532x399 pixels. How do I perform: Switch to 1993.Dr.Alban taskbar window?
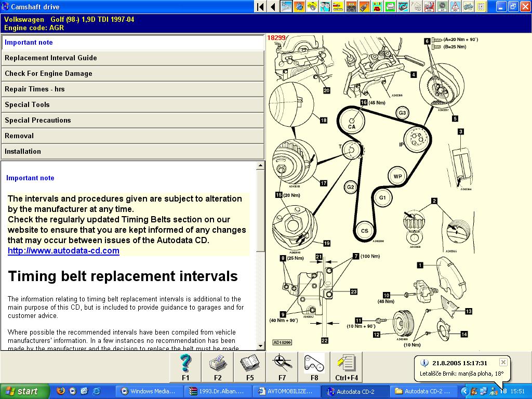tap(218, 391)
